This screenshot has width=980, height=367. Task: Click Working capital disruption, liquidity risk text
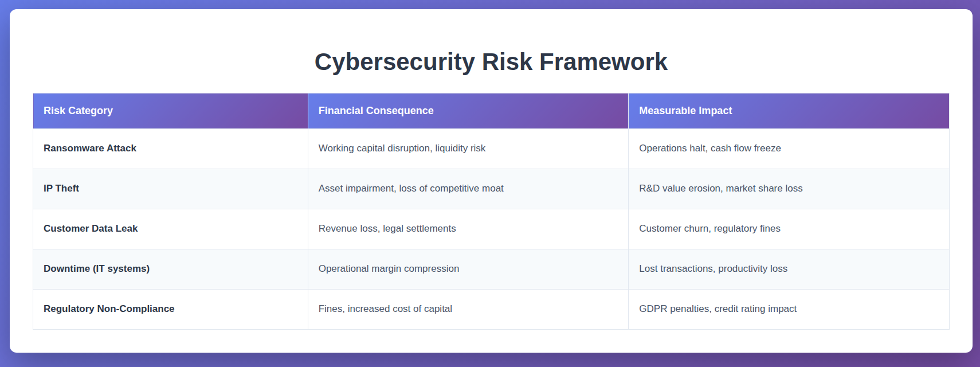click(402, 148)
